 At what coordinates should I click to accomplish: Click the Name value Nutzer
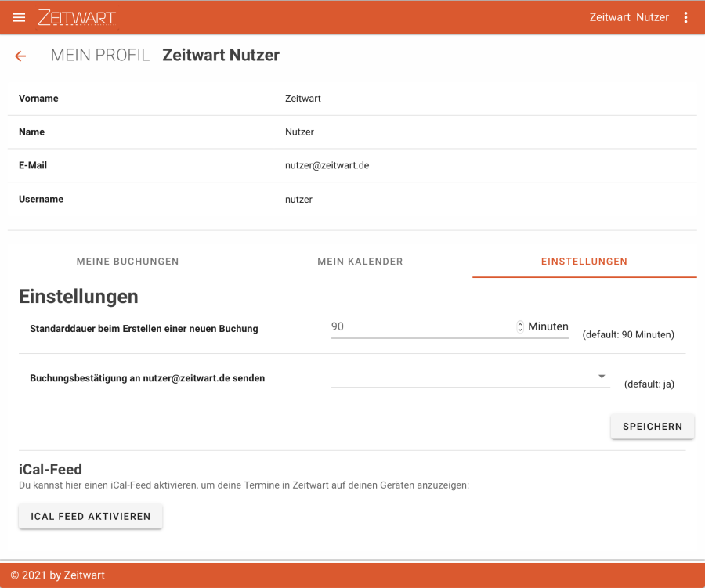point(299,132)
